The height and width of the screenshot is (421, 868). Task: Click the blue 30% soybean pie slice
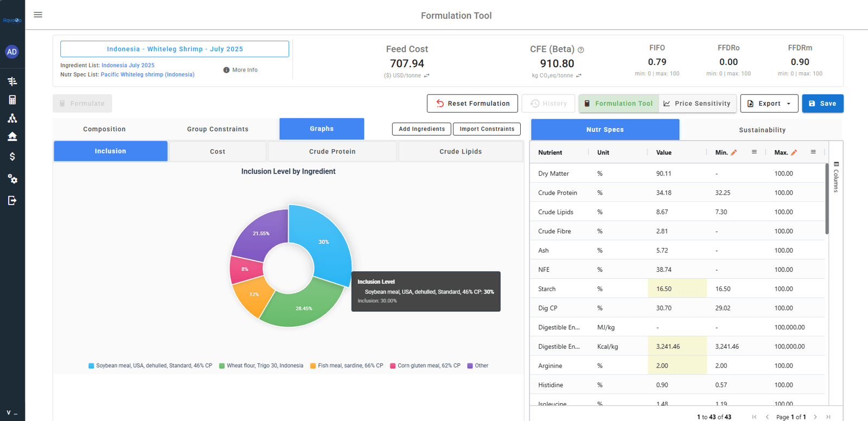(324, 241)
